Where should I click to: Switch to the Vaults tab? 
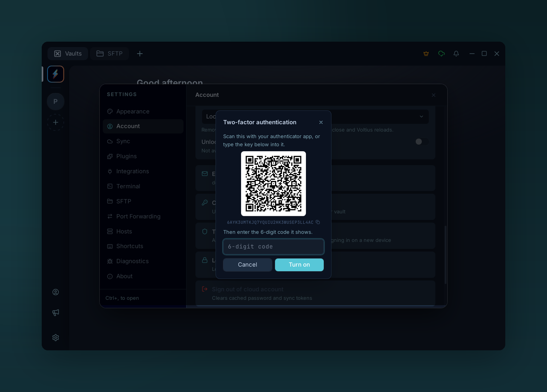click(x=68, y=54)
